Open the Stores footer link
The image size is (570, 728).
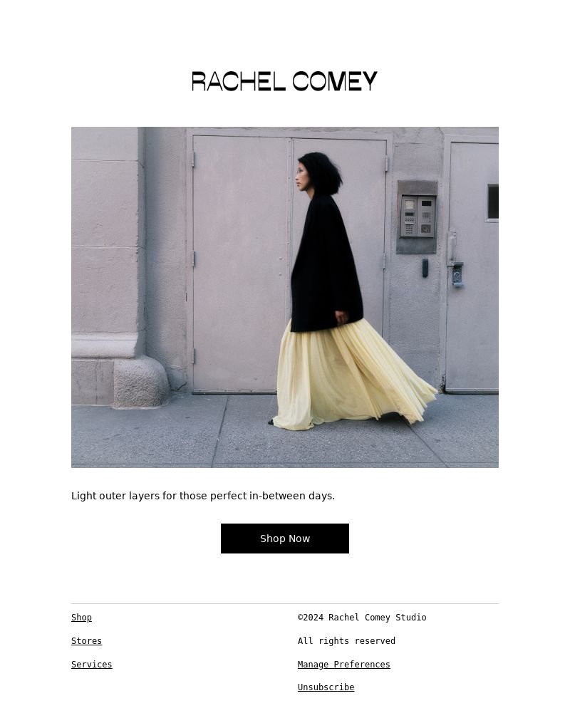[x=86, y=640]
